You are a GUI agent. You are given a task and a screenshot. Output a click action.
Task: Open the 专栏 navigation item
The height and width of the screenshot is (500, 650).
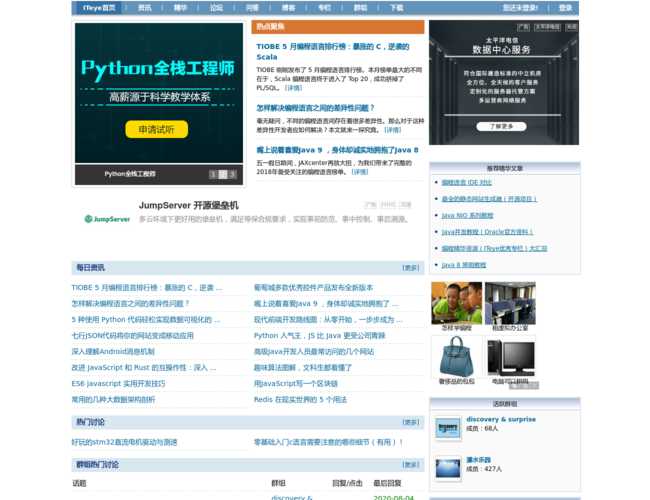(325, 8)
